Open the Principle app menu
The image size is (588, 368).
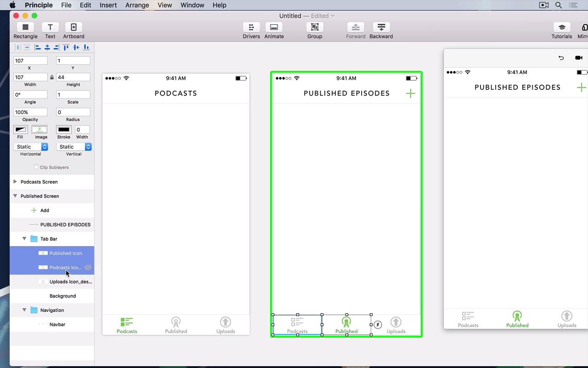point(39,5)
